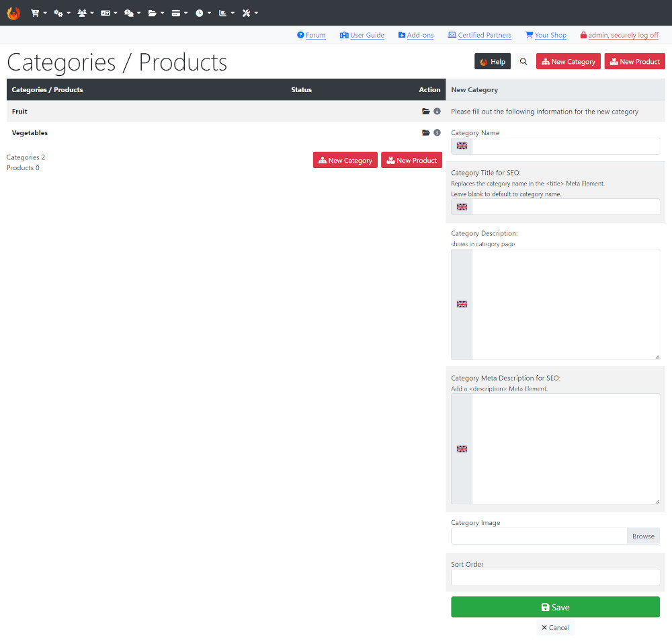This screenshot has width=672, height=642.
Task: Show info for the Vegetables category
Action: (437, 132)
